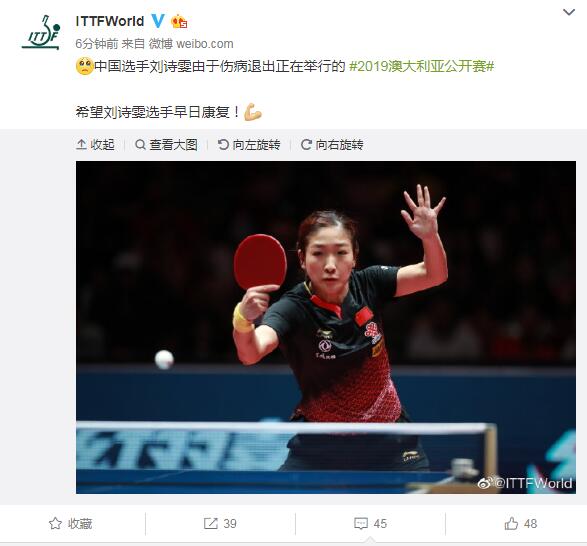Rotate the image left with 向左旋转
The width and height of the screenshot is (587, 546).
(249, 145)
